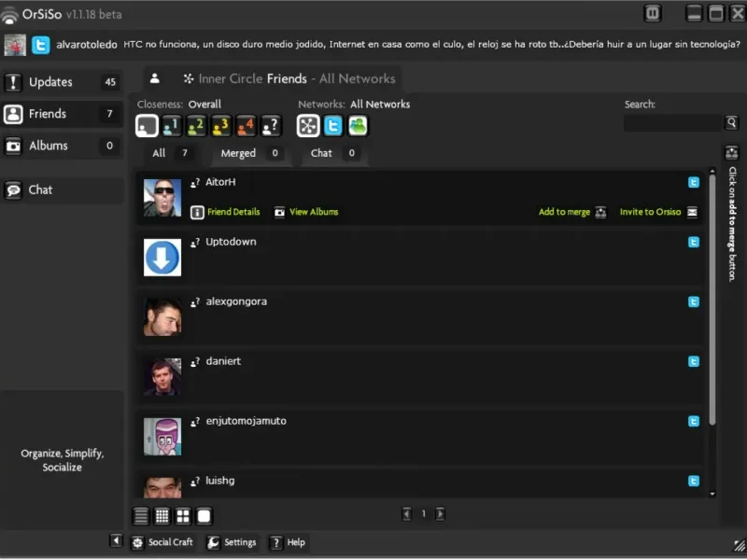Screen dimensions: 747x560
Task: Click Twitter badge on luishg row
Action: point(694,482)
